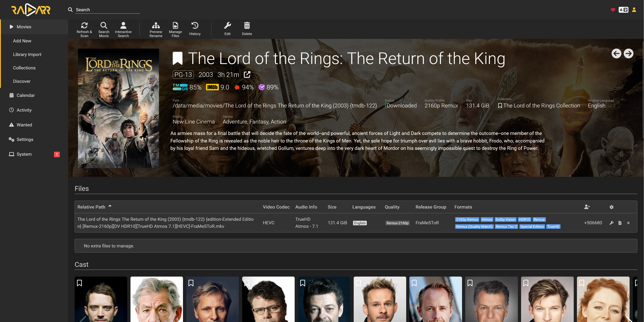Open the Calendar page
The height and width of the screenshot is (322, 644).
tap(34, 95)
